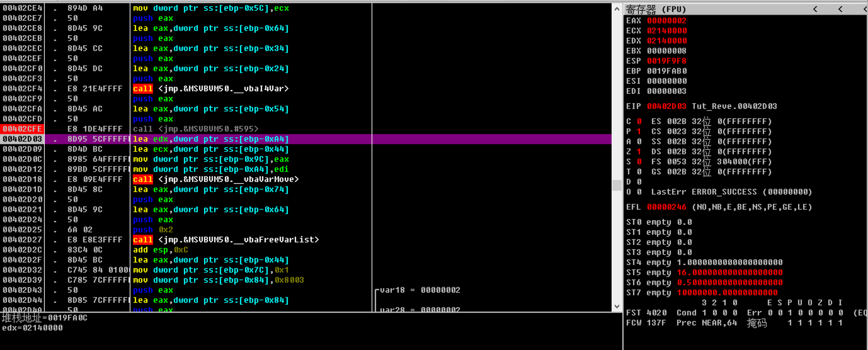The width and height of the screenshot is (868, 350).
Task: Click the D direction flag value
Action: pyautogui.click(x=639, y=182)
